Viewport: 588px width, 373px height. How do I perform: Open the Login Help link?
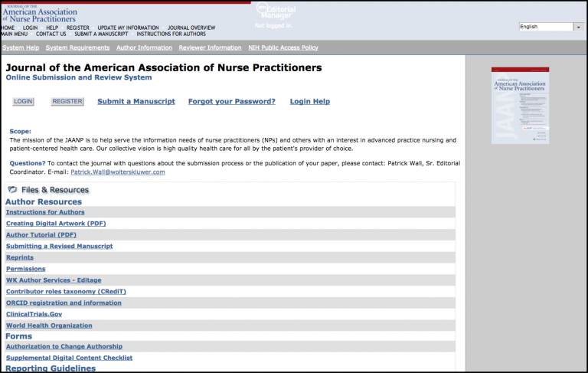[x=310, y=101]
